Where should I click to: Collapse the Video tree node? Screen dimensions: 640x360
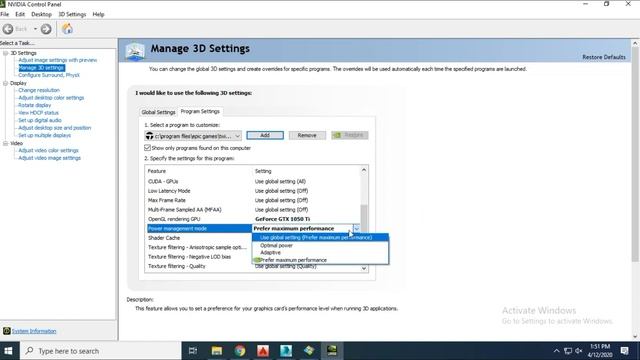tap(5, 144)
